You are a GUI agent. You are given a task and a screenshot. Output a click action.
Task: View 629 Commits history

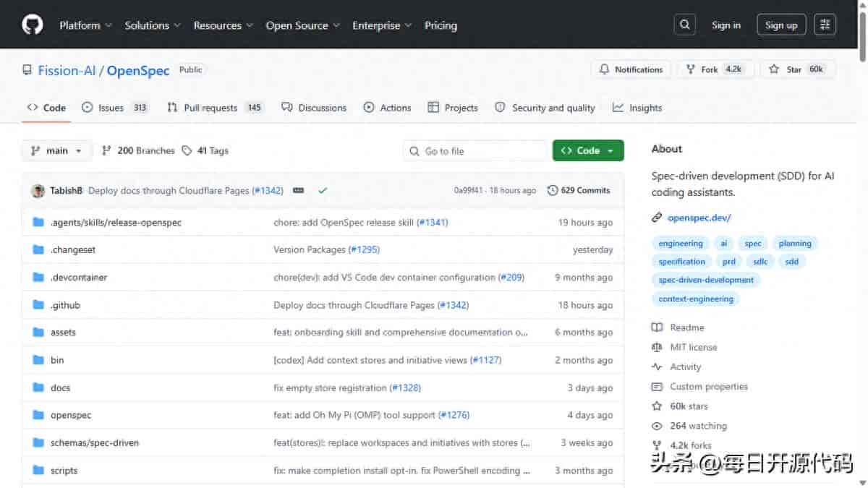[x=579, y=190]
